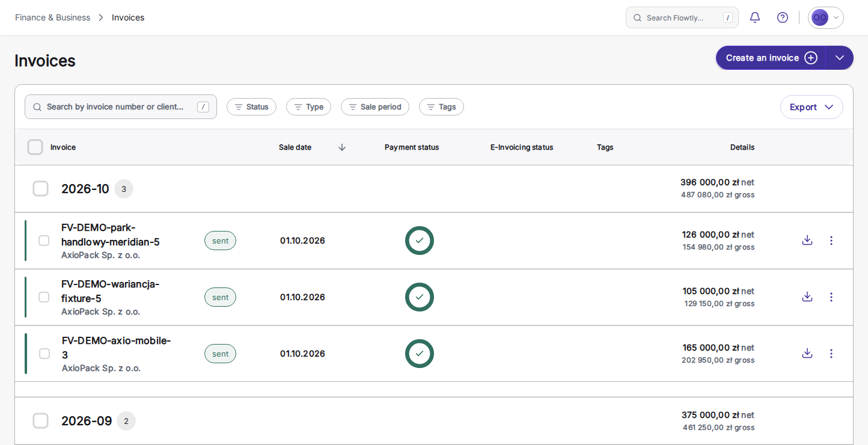The width and height of the screenshot is (868, 445).
Task: Open more options for FV-DEMO-axio-mobile-3
Action: (831, 354)
